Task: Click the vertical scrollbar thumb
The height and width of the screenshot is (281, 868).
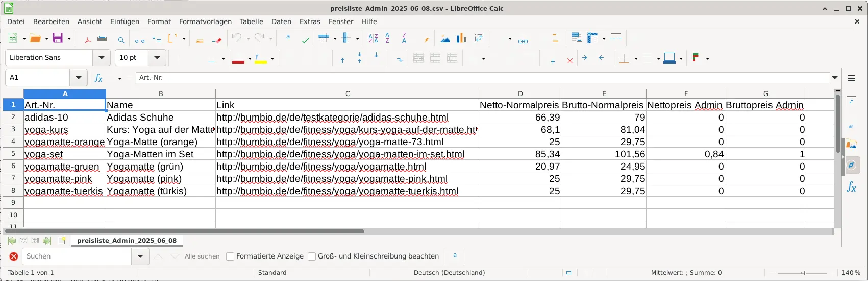Action: click(837, 124)
